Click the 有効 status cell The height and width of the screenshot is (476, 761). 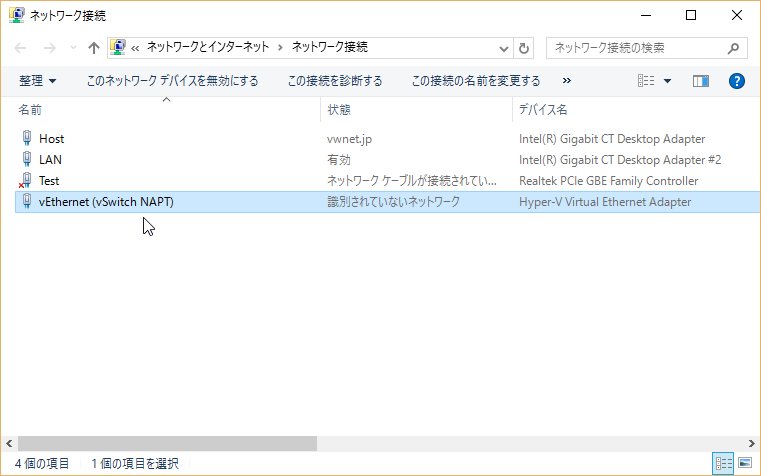pos(339,160)
